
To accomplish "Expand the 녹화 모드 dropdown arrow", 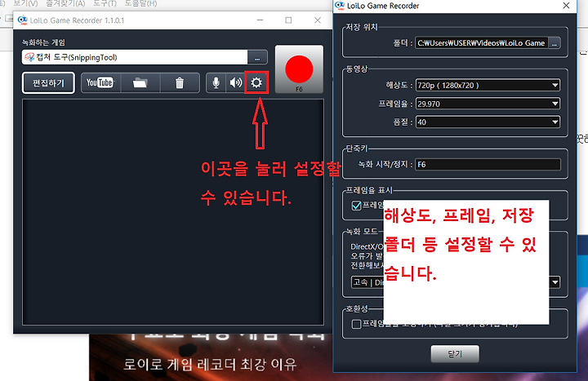I will 555,282.
